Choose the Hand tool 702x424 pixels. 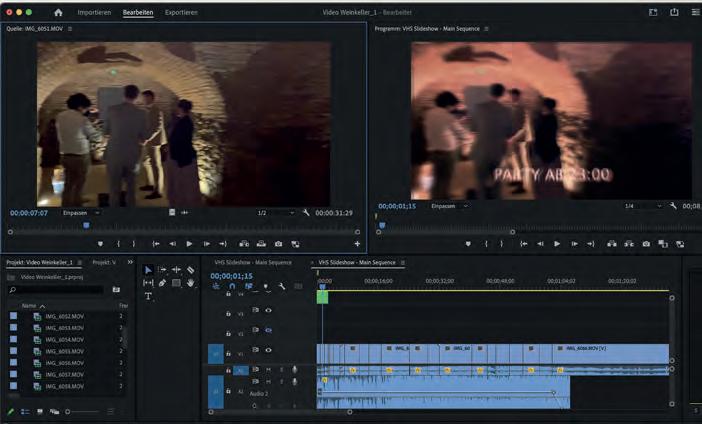coord(190,283)
